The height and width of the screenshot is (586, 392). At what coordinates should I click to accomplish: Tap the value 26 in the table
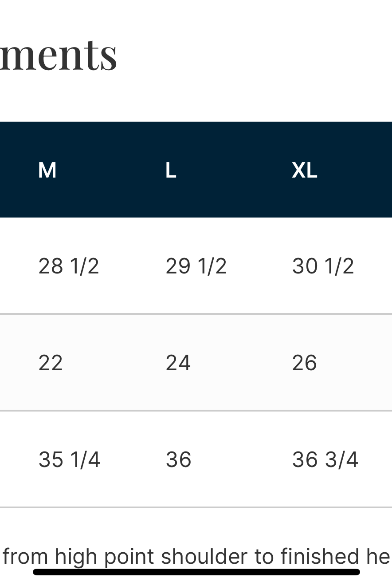[x=304, y=363]
